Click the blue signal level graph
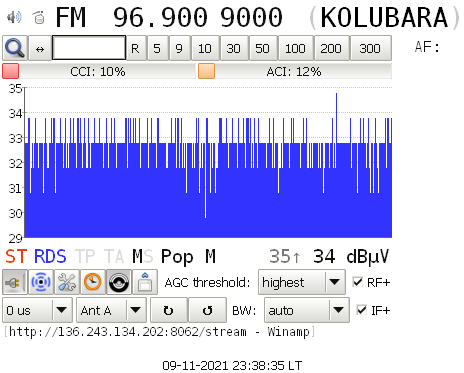 point(208,163)
